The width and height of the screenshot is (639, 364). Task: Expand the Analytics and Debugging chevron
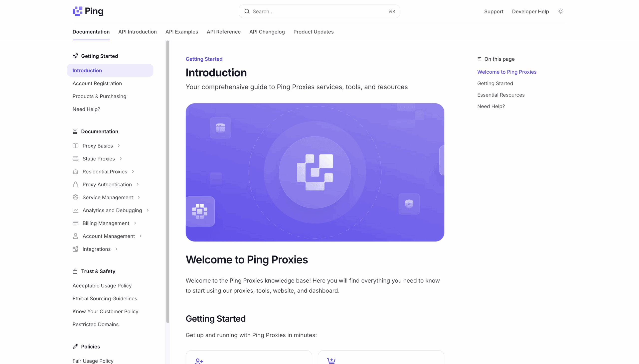pos(148,210)
